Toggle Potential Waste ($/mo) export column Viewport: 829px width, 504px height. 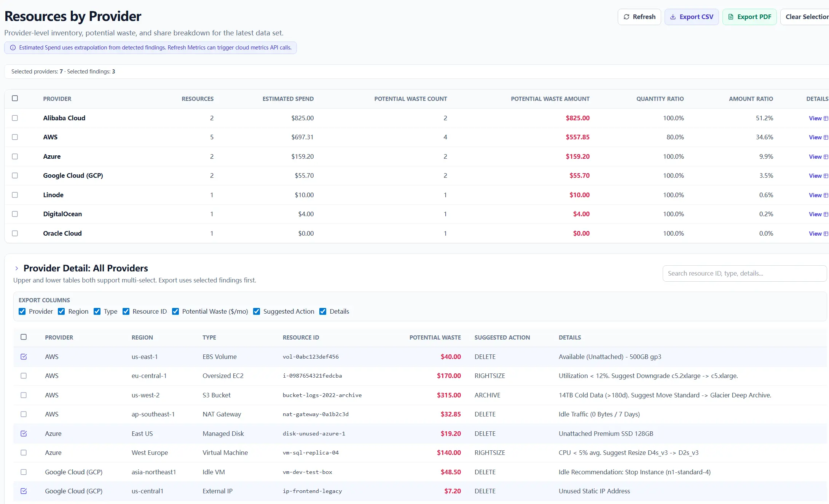click(175, 311)
